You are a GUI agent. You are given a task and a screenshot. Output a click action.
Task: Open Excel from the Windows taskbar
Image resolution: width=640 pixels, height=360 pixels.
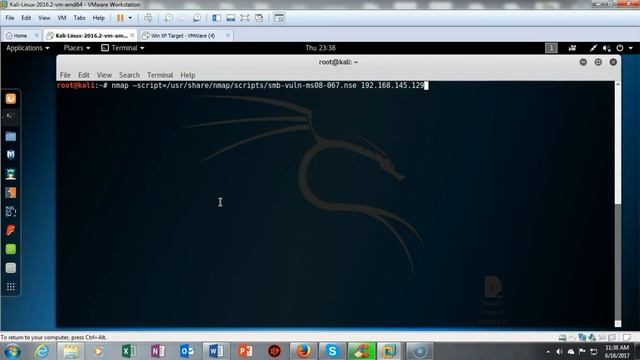[129, 351]
